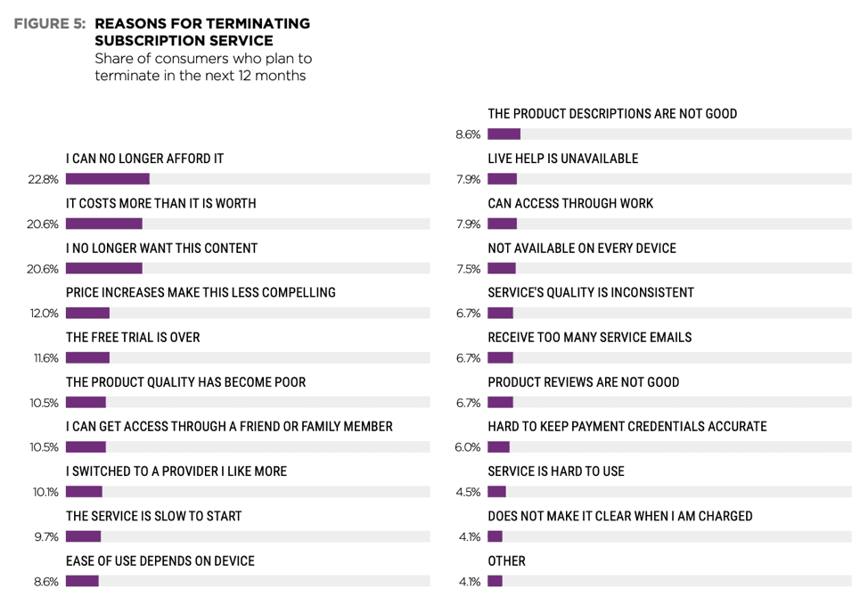Select "Hard to keep payment credentials accurate" label
This screenshot has height=605, width=868.
point(626,427)
